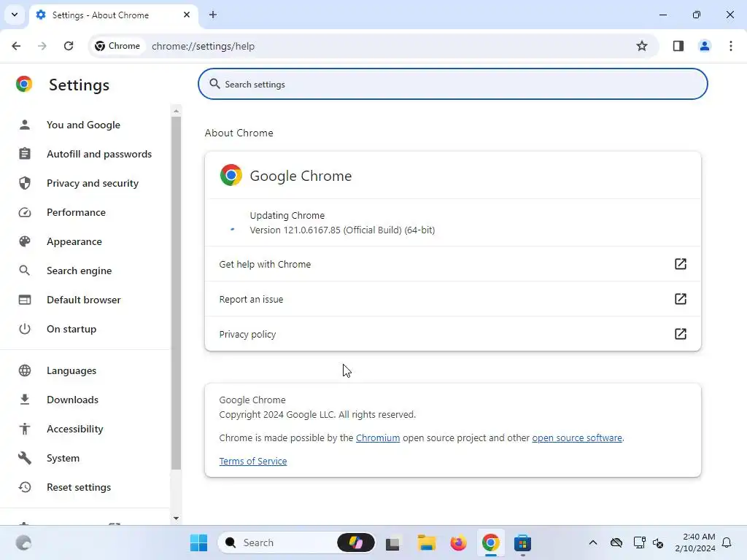
Task: Open Task View from taskbar
Action: click(392, 542)
